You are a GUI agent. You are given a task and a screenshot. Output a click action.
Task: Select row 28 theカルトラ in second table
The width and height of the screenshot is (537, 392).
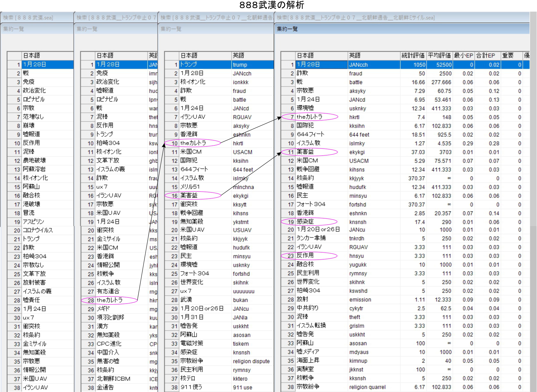click(109, 300)
